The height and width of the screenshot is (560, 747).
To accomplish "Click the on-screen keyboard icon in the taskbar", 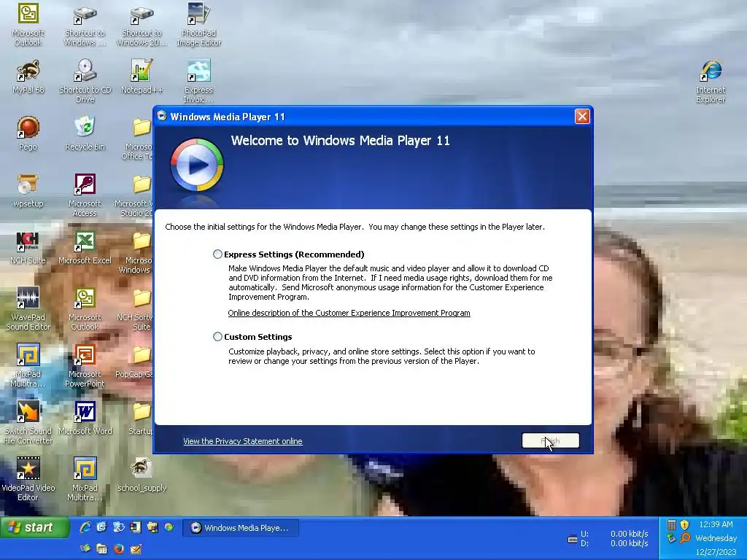I will click(573, 539).
